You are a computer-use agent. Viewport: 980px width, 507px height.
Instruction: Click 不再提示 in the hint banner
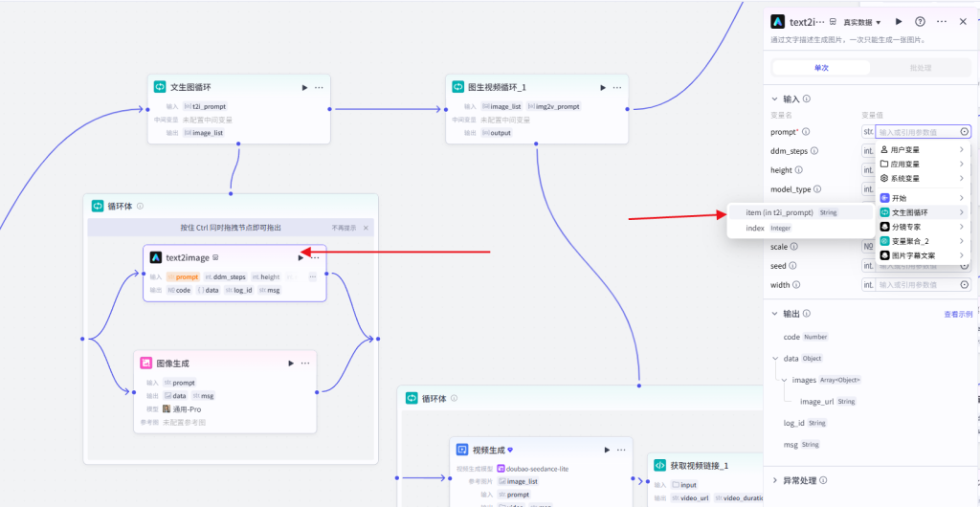[x=345, y=228]
